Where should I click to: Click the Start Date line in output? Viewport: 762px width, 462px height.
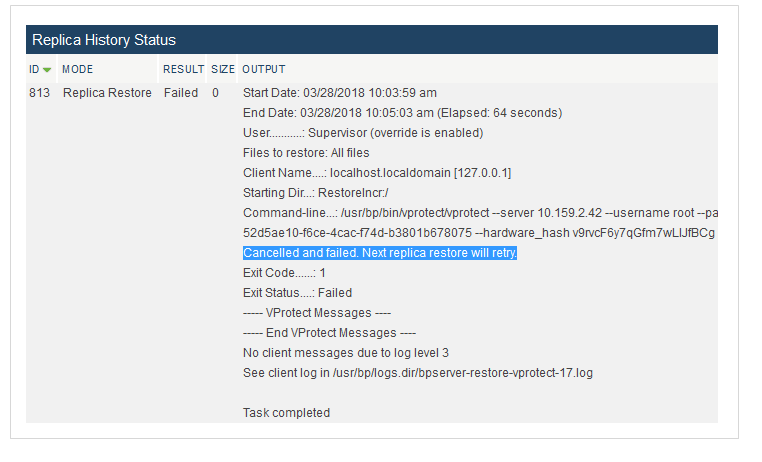[x=340, y=93]
